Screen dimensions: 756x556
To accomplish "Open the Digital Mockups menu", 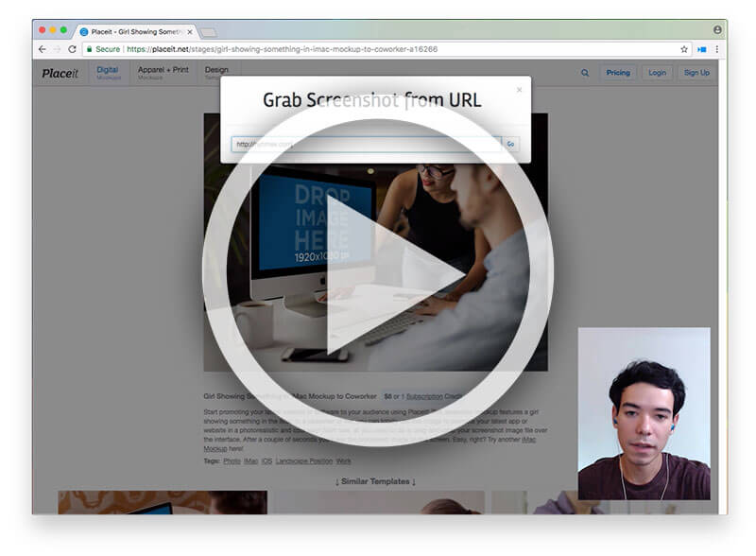I will pyautogui.click(x=108, y=73).
